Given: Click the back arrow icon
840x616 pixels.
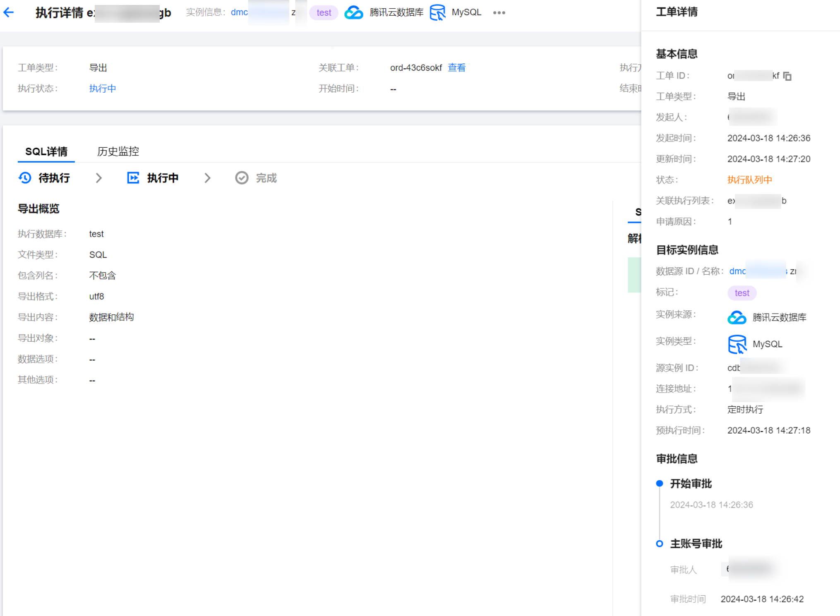Looking at the screenshot, I should pos(9,12).
